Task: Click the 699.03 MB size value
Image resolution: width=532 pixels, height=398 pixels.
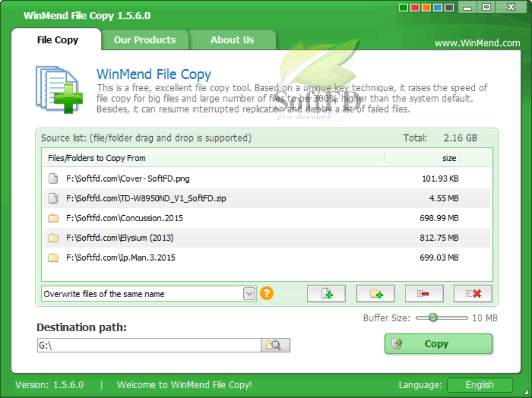Action: click(440, 258)
